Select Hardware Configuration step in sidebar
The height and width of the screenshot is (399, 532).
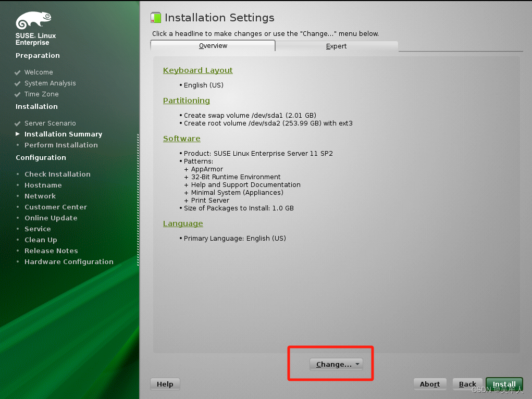point(69,261)
